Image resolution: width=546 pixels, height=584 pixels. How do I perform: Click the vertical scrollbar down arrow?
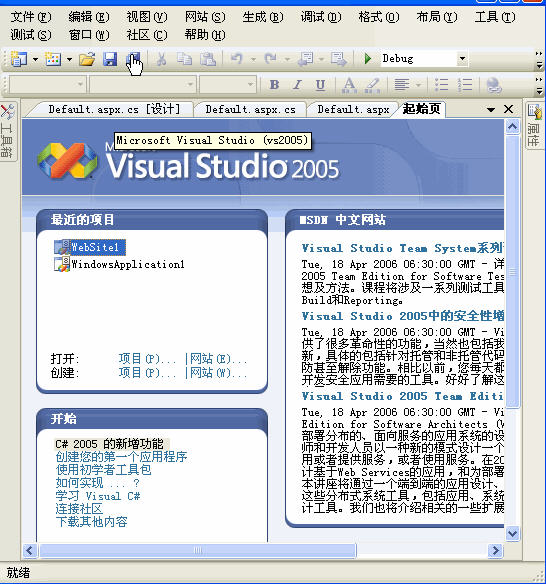(512, 533)
